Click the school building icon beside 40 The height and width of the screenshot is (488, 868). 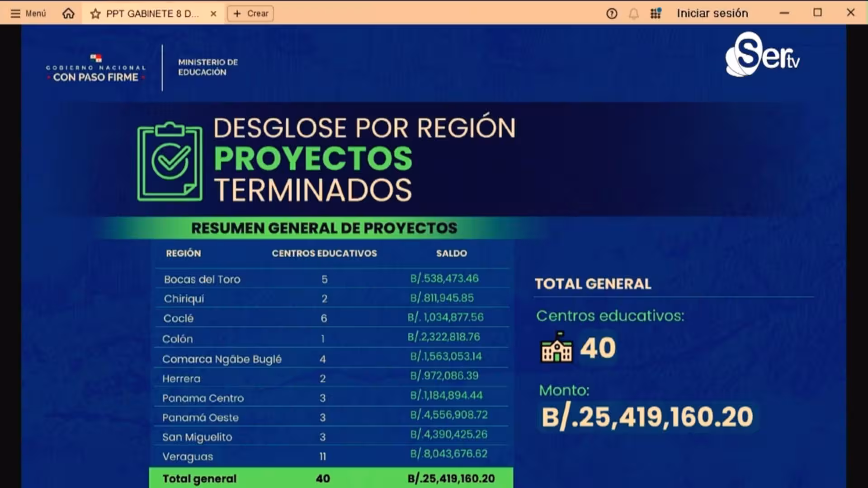coord(557,347)
